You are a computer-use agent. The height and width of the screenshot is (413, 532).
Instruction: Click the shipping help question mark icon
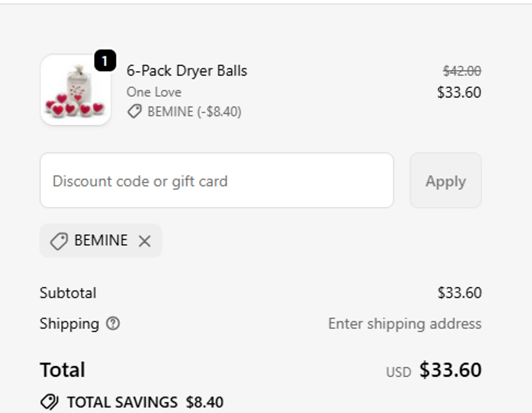[113, 324]
